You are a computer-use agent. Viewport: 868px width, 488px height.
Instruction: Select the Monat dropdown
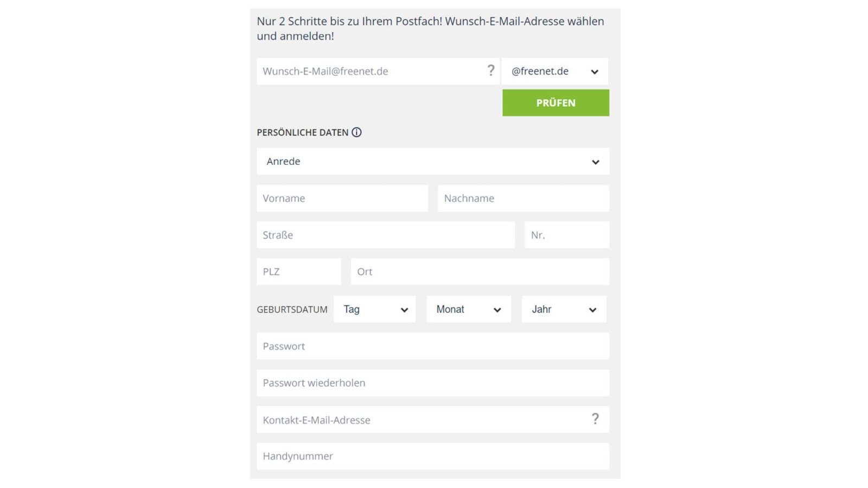(468, 310)
